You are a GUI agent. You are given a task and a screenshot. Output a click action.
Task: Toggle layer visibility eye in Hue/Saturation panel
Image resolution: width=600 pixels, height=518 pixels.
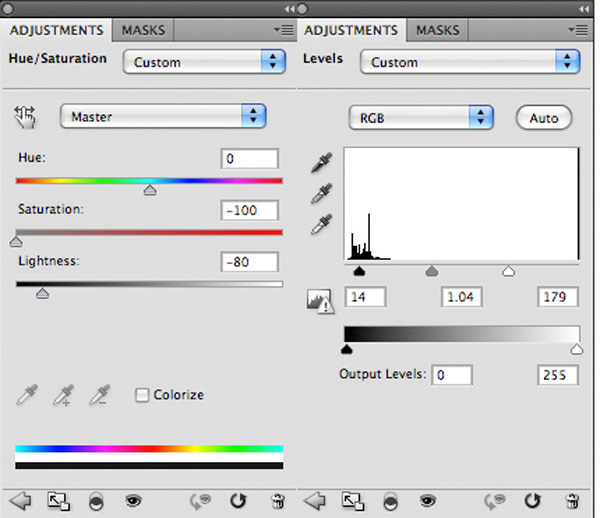(x=133, y=500)
